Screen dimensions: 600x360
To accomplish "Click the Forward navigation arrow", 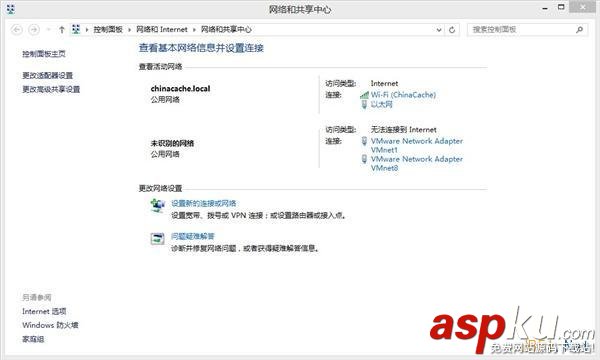I will [34, 29].
